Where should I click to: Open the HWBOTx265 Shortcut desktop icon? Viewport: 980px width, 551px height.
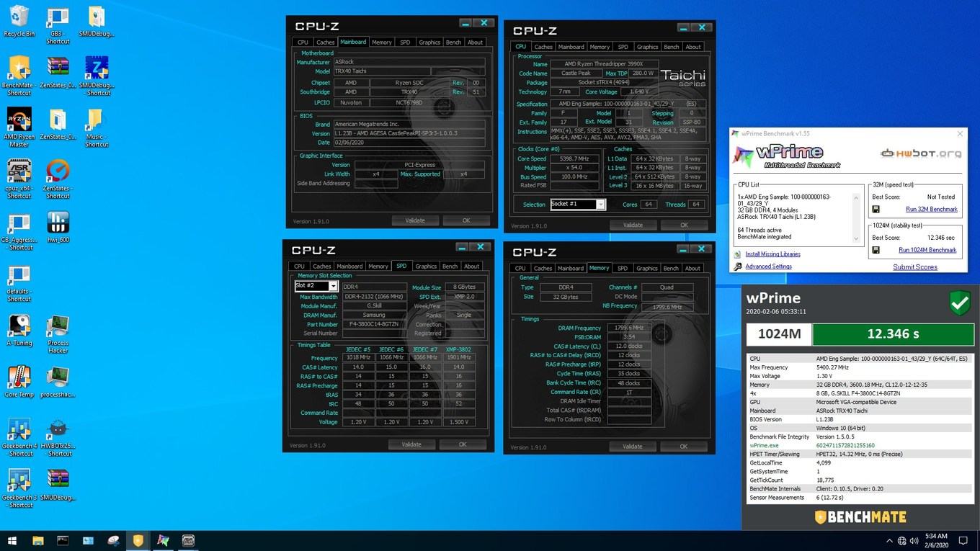tap(58, 438)
